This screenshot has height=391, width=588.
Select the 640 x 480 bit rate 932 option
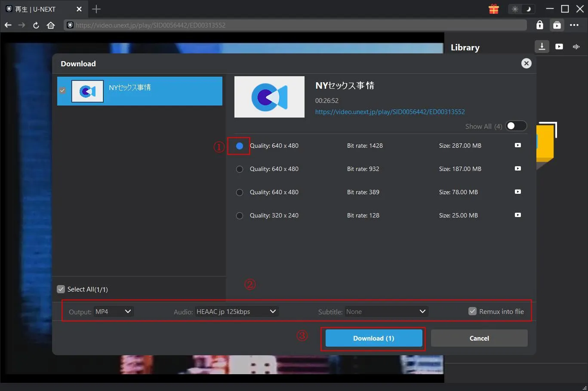[240, 169]
